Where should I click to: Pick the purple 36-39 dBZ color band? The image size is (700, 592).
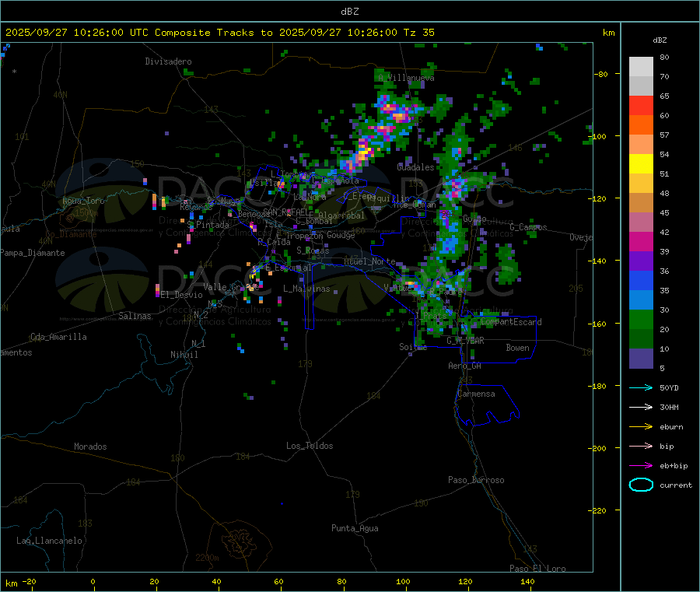tap(641, 261)
